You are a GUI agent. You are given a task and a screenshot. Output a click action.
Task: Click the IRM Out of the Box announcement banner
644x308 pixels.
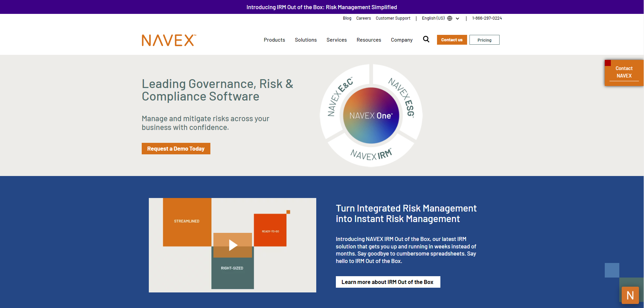[x=322, y=7]
